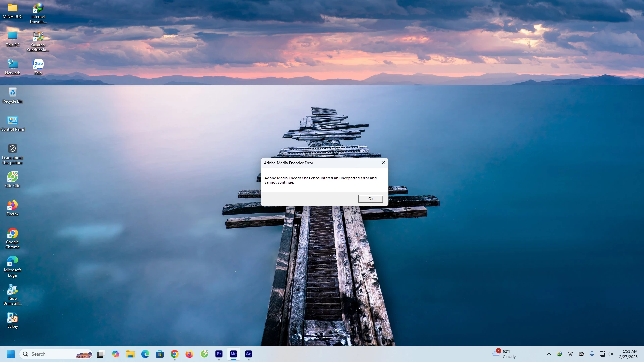Viewport: 644px width, 362px height.
Task: Open Task View from the taskbar
Action: point(101,354)
